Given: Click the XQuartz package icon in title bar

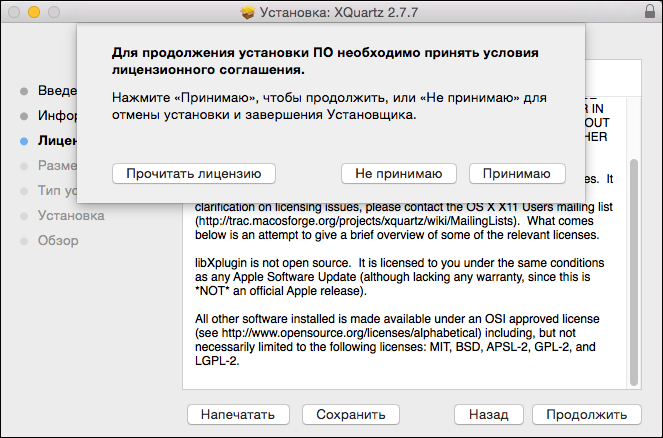Looking at the screenshot, I should click(249, 13).
